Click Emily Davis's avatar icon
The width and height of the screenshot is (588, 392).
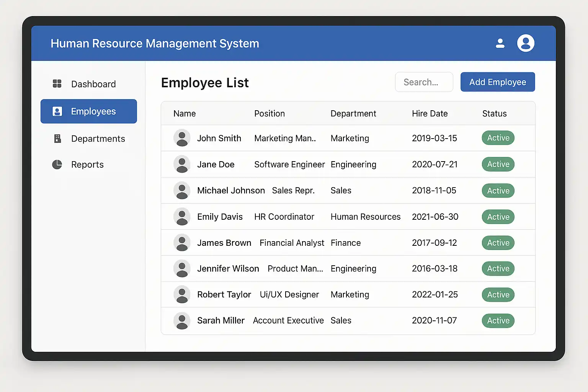[x=182, y=217]
